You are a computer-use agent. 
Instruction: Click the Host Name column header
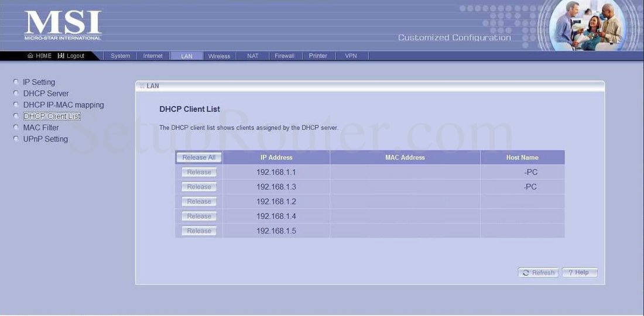coord(522,157)
